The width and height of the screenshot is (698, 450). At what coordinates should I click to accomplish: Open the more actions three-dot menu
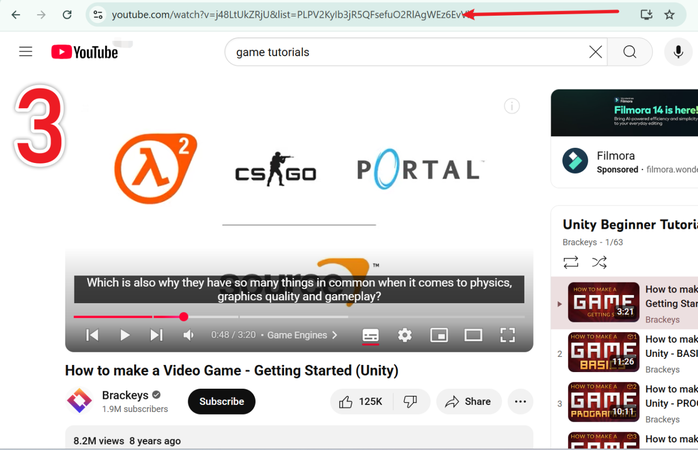tap(520, 402)
